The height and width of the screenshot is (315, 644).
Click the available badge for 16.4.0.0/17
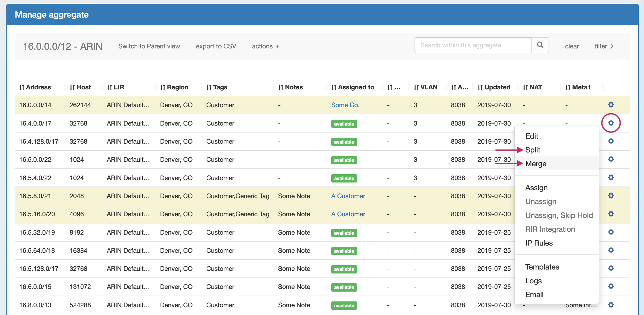point(344,124)
